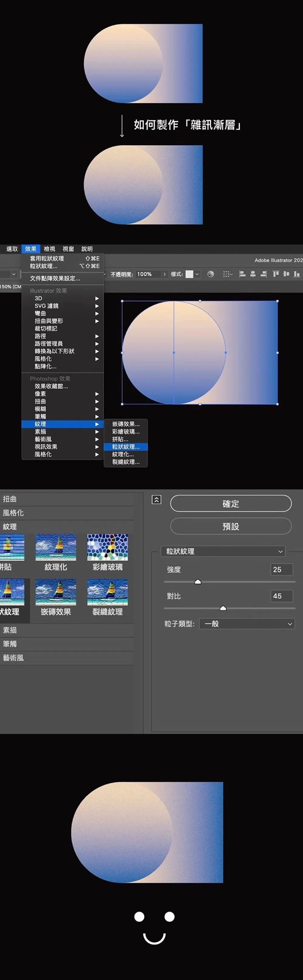Expand the 視訊效果 submenu
The width and height of the screenshot is (303, 980).
point(63,447)
